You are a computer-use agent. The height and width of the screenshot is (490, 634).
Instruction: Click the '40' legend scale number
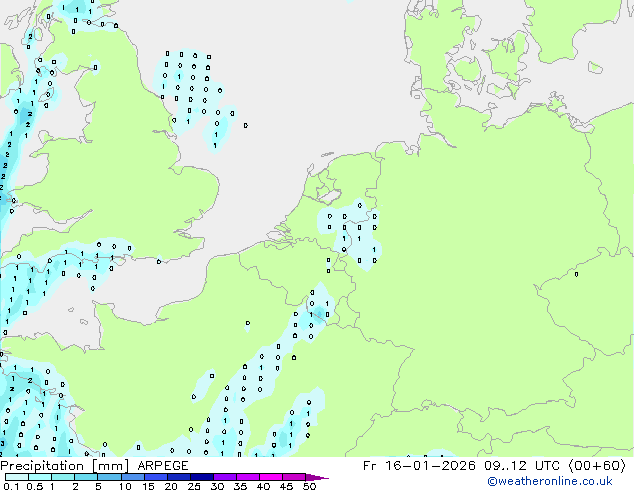coord(263,486)
